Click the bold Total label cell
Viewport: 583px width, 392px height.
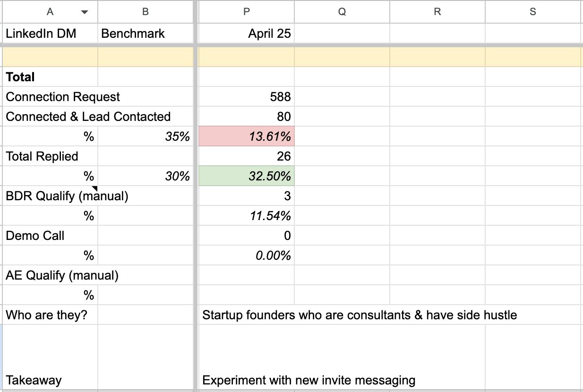pyautogui.click(x=50, y=77)
